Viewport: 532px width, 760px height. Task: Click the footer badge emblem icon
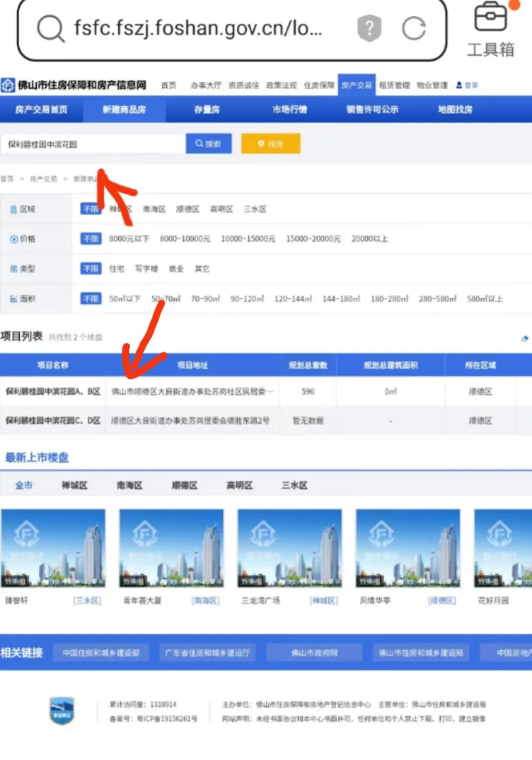[x=62, y=711]
